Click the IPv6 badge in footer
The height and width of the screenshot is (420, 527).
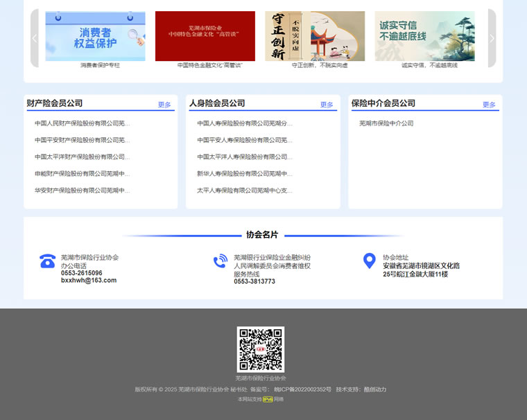tap(268, 399)
